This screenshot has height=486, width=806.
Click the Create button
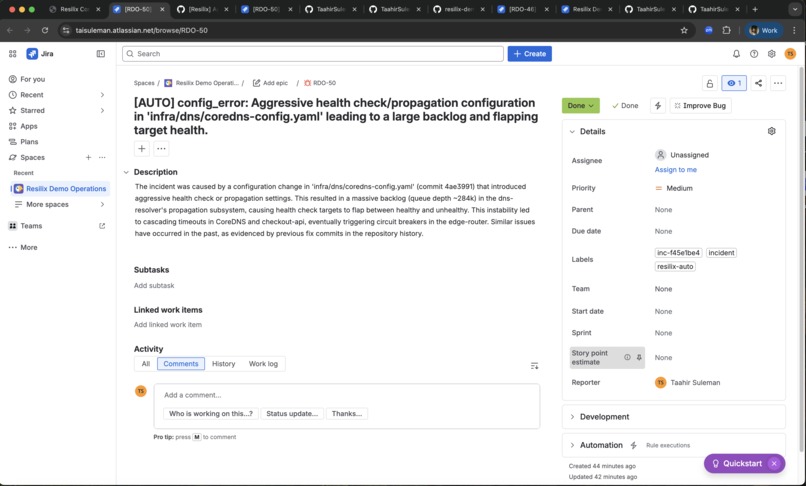[529, 53]
